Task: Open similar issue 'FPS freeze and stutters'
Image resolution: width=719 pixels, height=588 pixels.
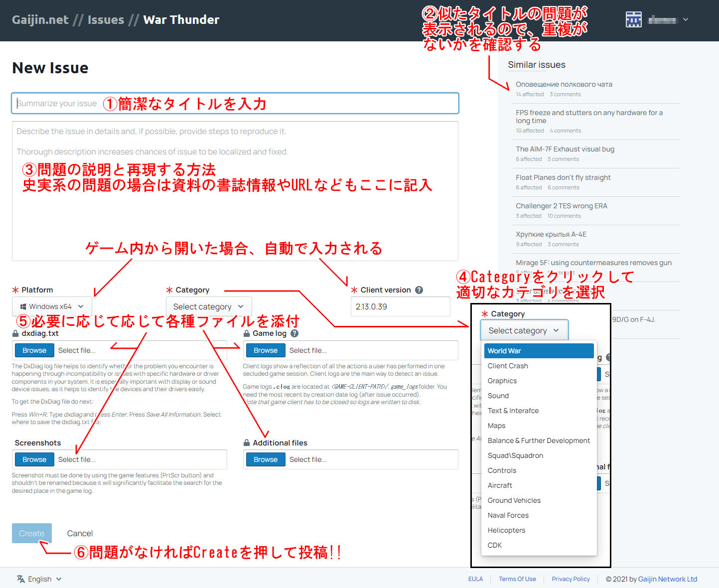Action: [x=589, y=117]
